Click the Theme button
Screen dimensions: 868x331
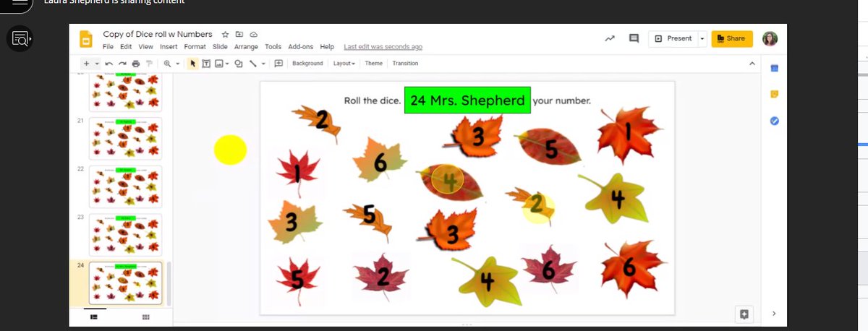pyautogui.click(x=373, y=64)
